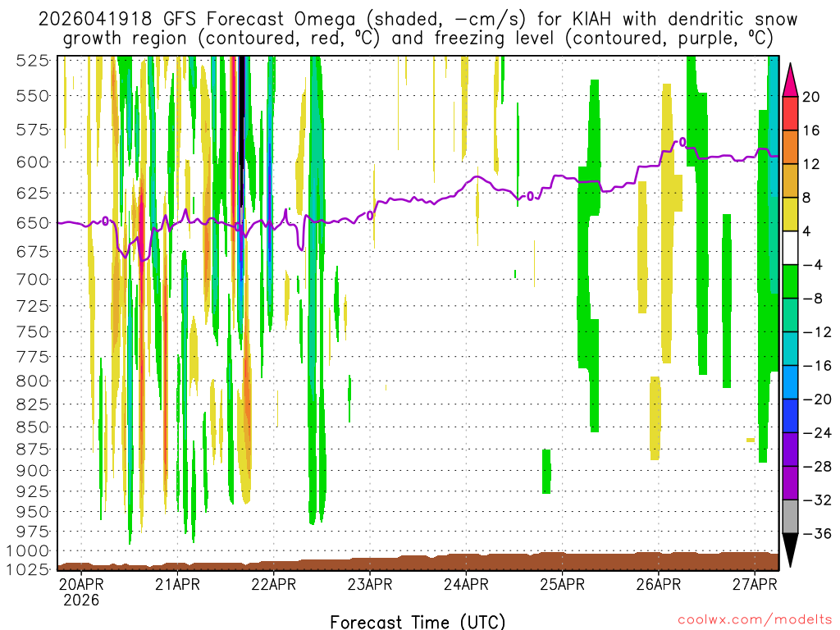Viewport: 840px width, 630px height.
Task: Click the red colorbar swatch below 20
Action: point(790,113)
